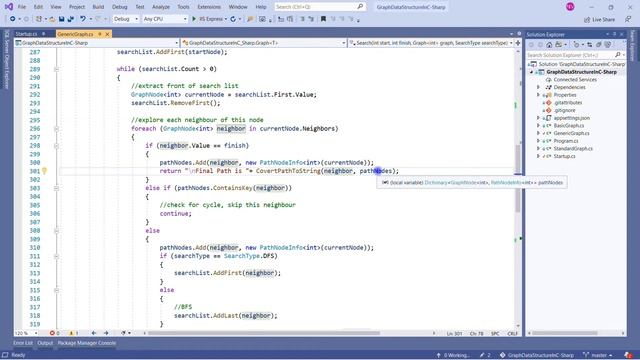Click the notifications icon in status bar
Viewport: 640px width, 360px height.
pyautogui.click(x=629, y=355)
